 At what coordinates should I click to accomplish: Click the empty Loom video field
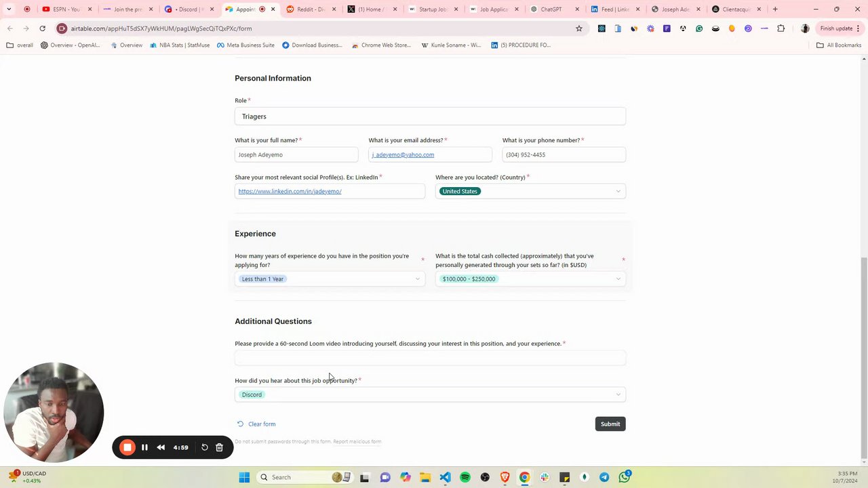pyautogui.click(x=430, y=358)
